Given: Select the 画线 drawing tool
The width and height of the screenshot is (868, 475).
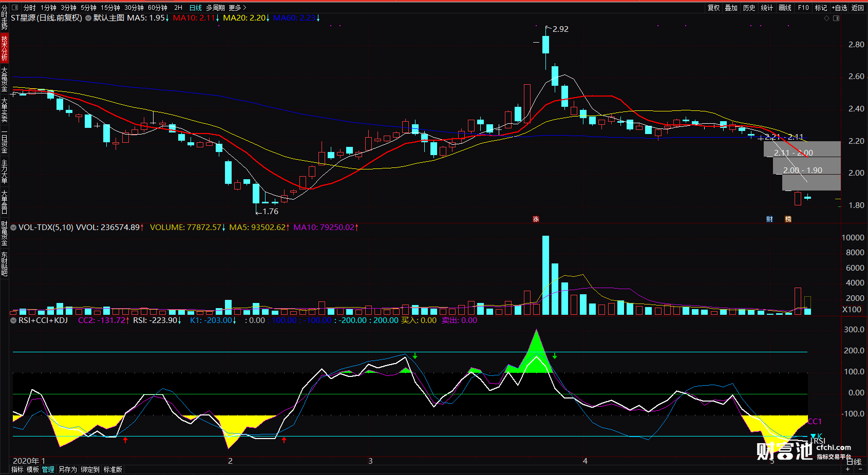Looking at the screenshot, I should (784, 8).
